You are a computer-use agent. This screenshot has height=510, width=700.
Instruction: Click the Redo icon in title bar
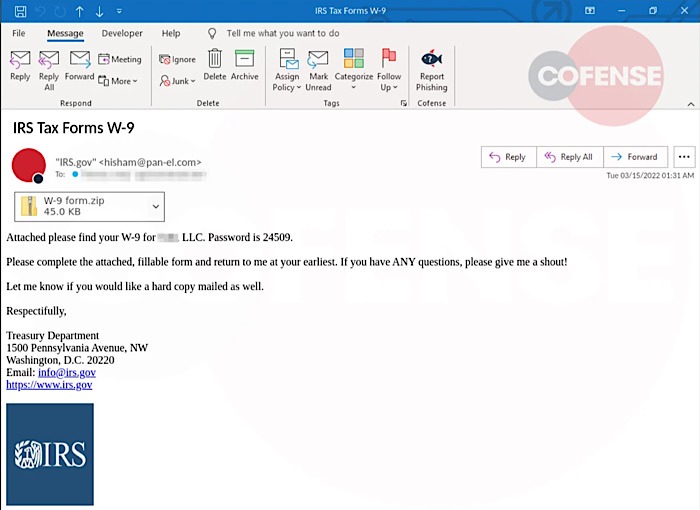[x=60, y=11]
